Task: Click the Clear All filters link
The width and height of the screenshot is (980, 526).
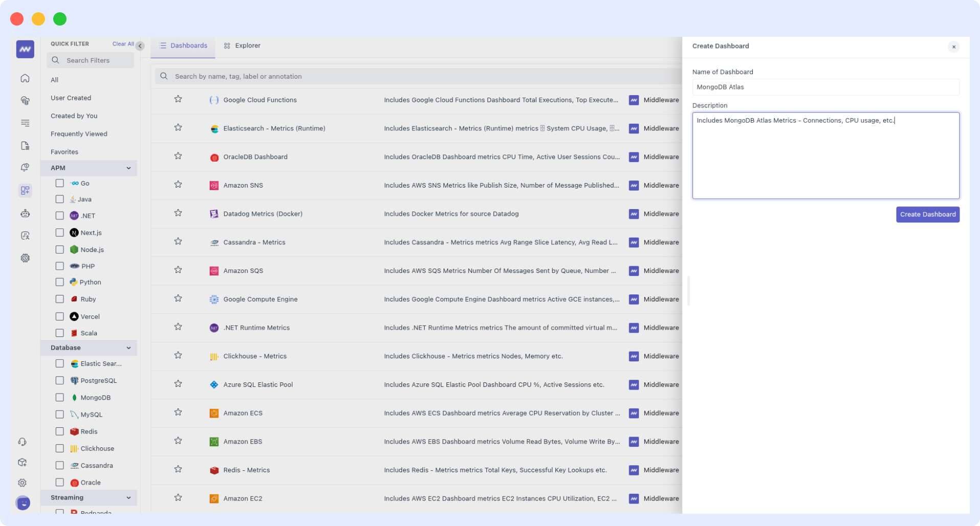Action: pos(122,43)
